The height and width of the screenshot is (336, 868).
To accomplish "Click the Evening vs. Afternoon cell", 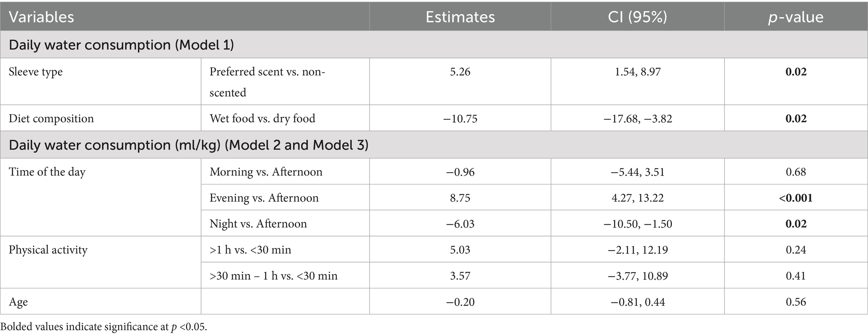I will click(x=264, y=198).
